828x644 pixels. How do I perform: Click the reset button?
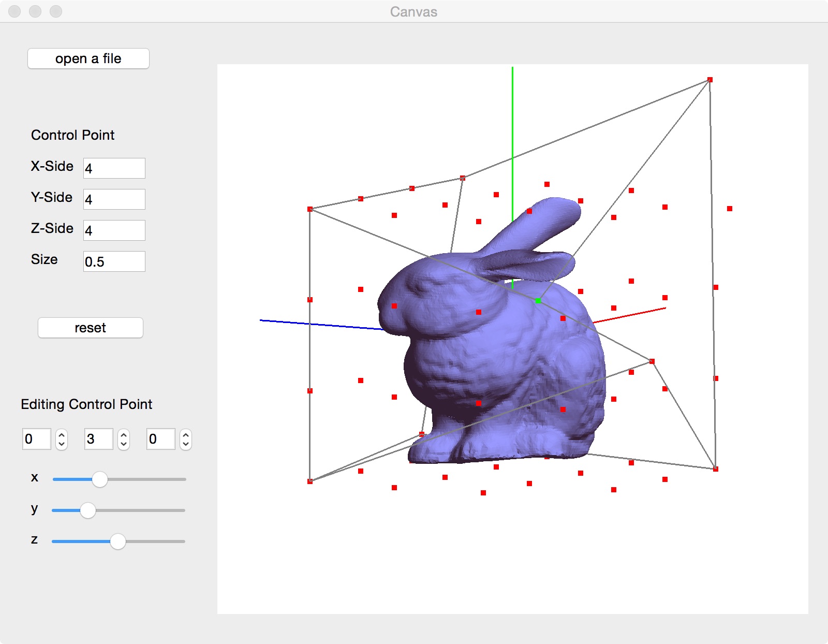tap(91, 328)
